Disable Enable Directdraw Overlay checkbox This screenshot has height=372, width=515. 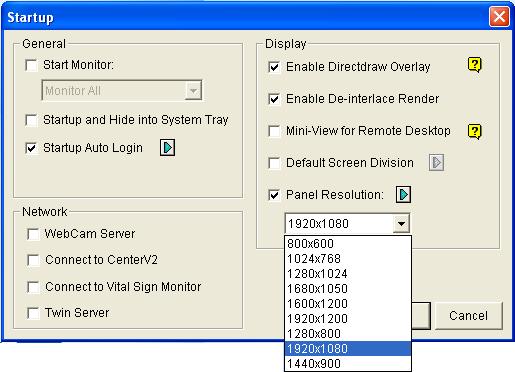click(x=274, y=67)
